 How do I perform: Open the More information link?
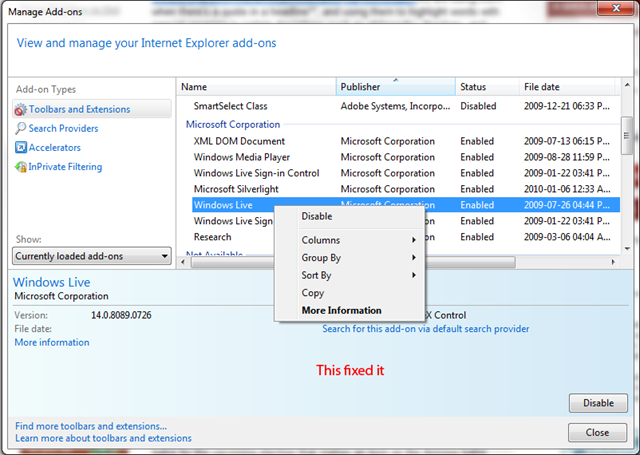tap(52, 342)
